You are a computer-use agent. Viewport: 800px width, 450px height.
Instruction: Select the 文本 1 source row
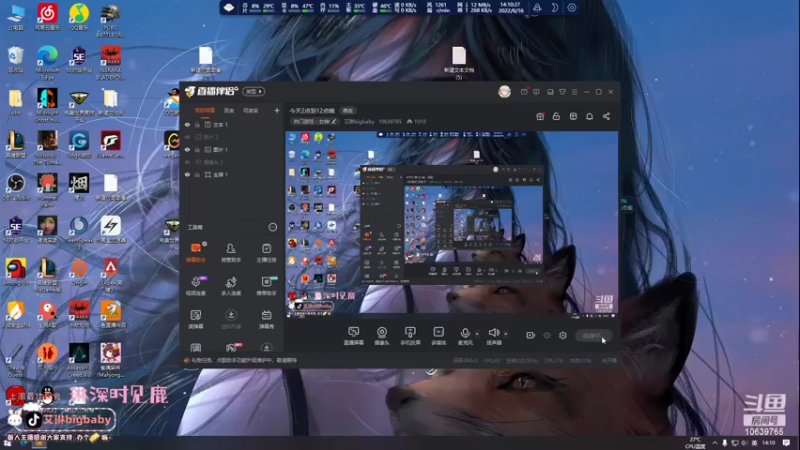tap(232, 124)
